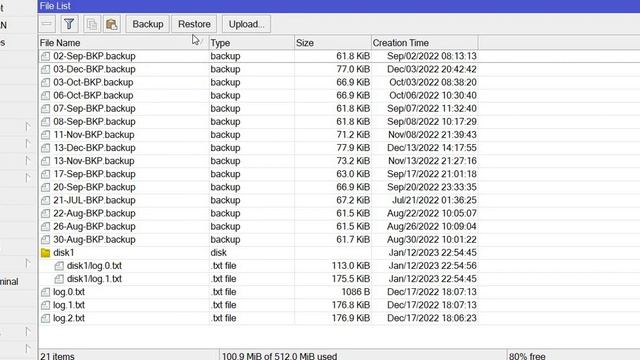Select file icon of 30-Aug-BKP.backup
Screen dimensions: 640x360
coord(46,240)
